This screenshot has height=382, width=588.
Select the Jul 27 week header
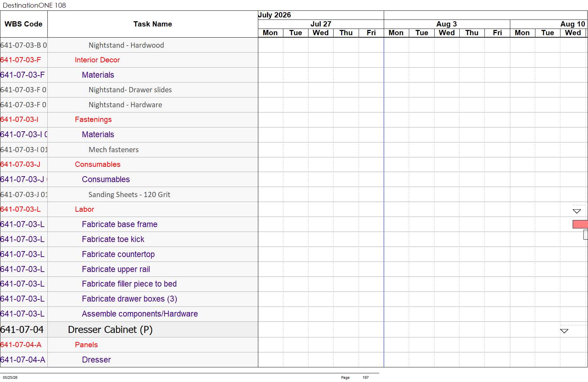(321, 24)
